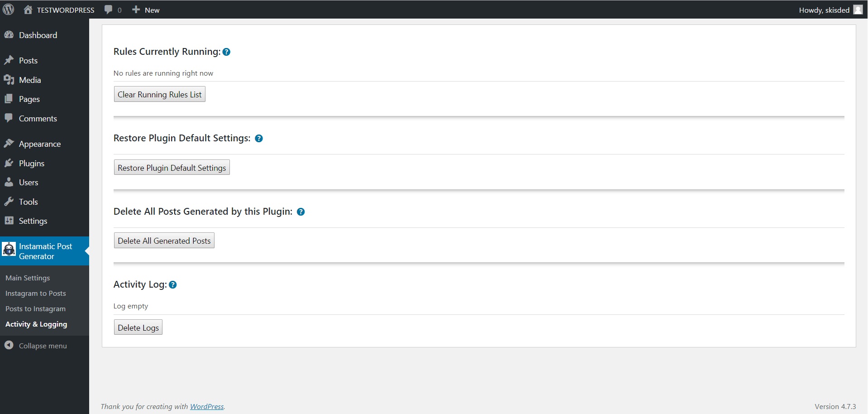Image resolution: width=868 pixels, height=414 pixels.
Task: Open the Plugins plug icon
Action: 10,163
